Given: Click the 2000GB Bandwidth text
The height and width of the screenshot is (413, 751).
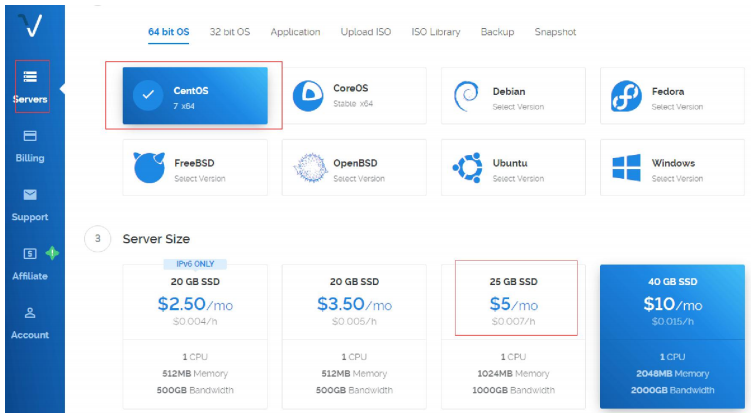Looking at the screenshot, I should [672, 390].
